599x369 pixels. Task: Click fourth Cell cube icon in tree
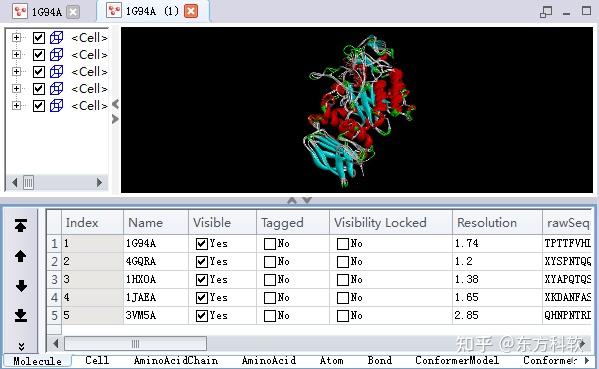point(57,89)
